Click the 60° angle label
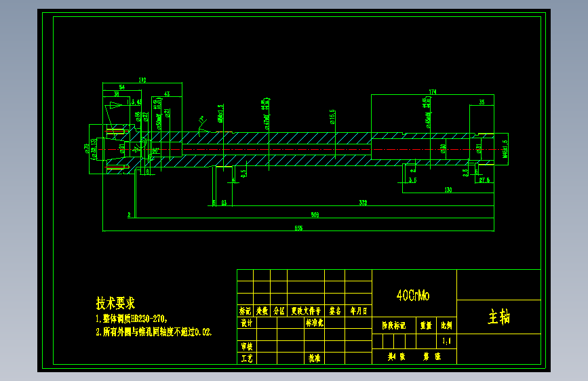This screenshot has width=588, height=381. pyautogui.click(x=156, y=151)
